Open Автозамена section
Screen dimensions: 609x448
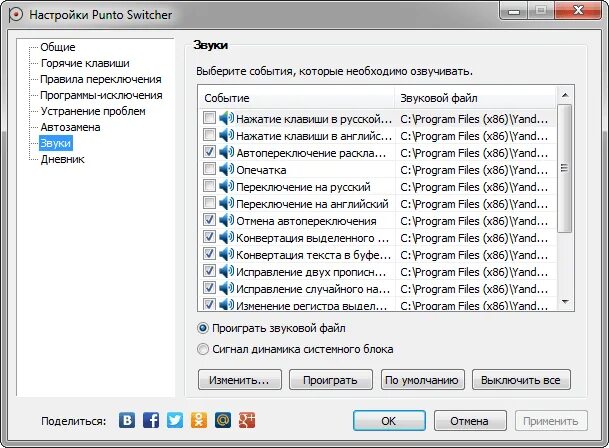point(70,127)
